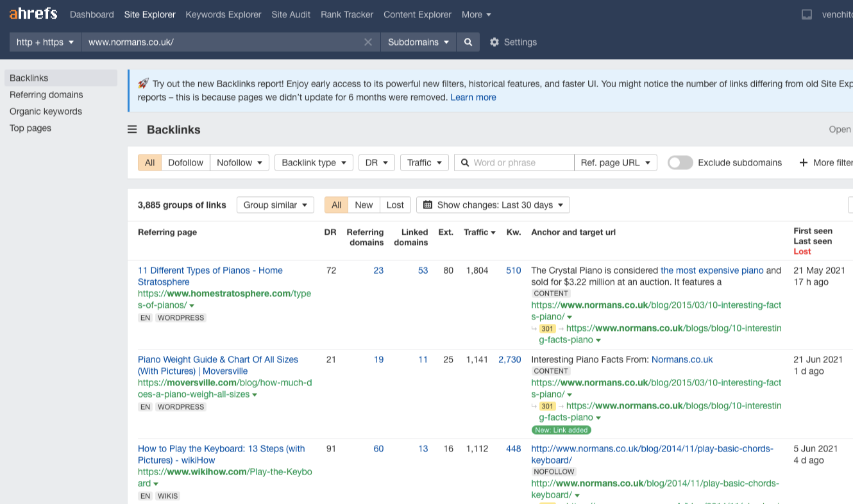
Task: Click the search magnifier button
Action: point(468,42)
